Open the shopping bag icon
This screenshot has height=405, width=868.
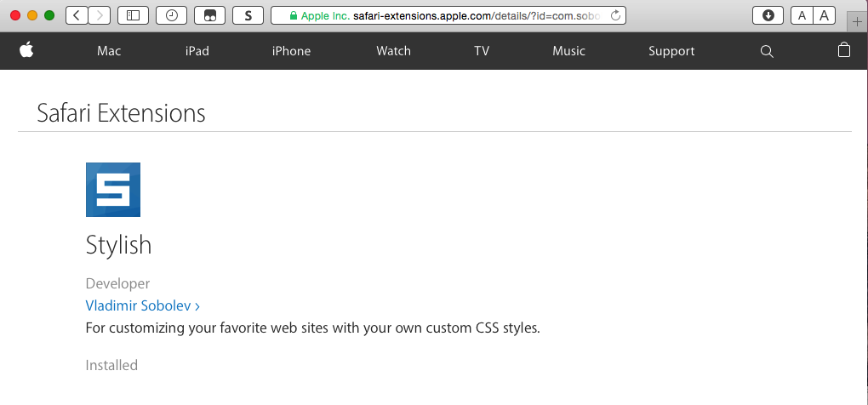843,50
